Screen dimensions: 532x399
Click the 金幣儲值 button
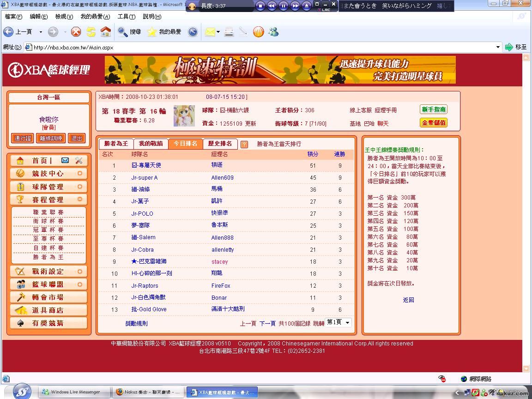(x=433, y=123)
